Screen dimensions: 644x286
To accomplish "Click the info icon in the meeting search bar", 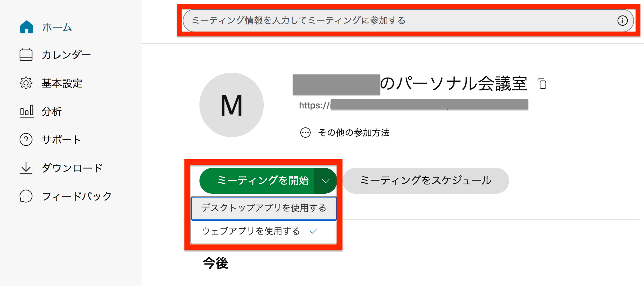I will coord(622,20).
